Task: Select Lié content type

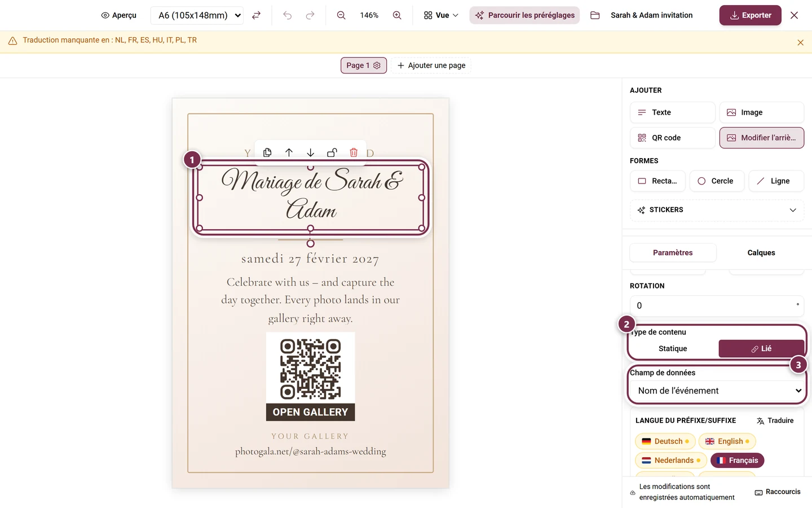Action: pos(761,349)
